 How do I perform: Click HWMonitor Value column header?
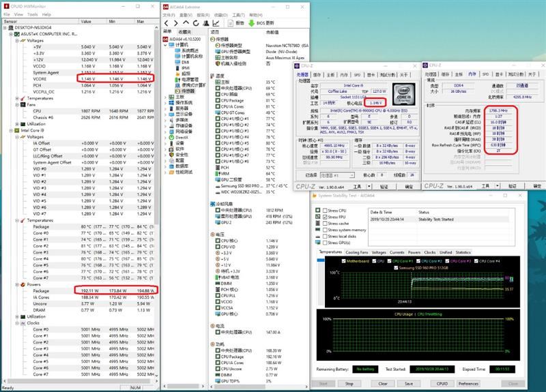(93, 21)
